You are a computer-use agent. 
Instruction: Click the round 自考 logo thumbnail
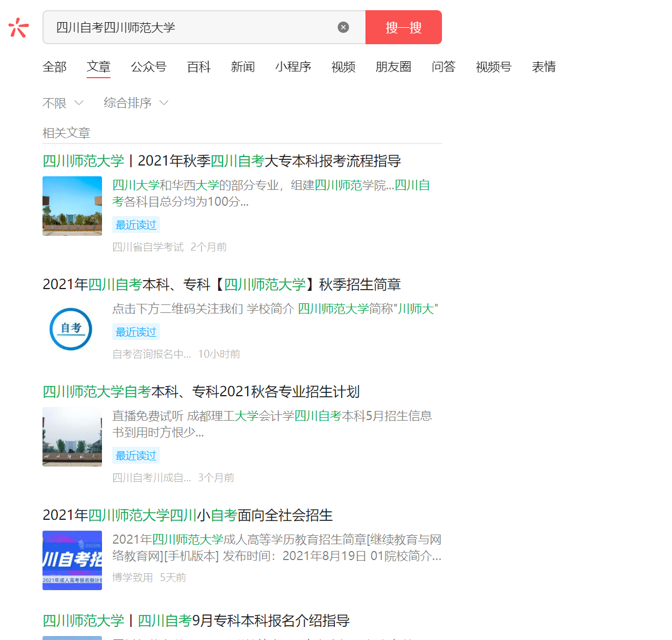pos(71,329)
